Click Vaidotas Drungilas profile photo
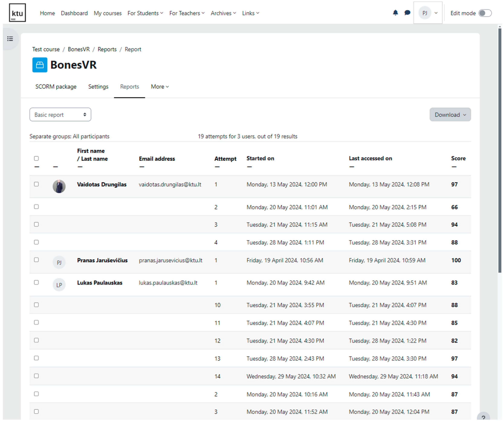Image resolution: width=504 pixels, height=422 pixels. (x=59, y=186)
